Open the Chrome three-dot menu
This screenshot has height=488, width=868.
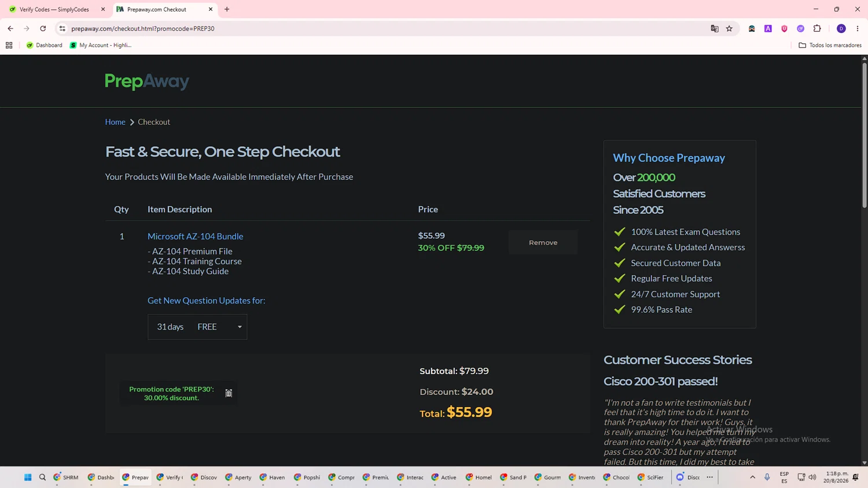pos(858,28)
